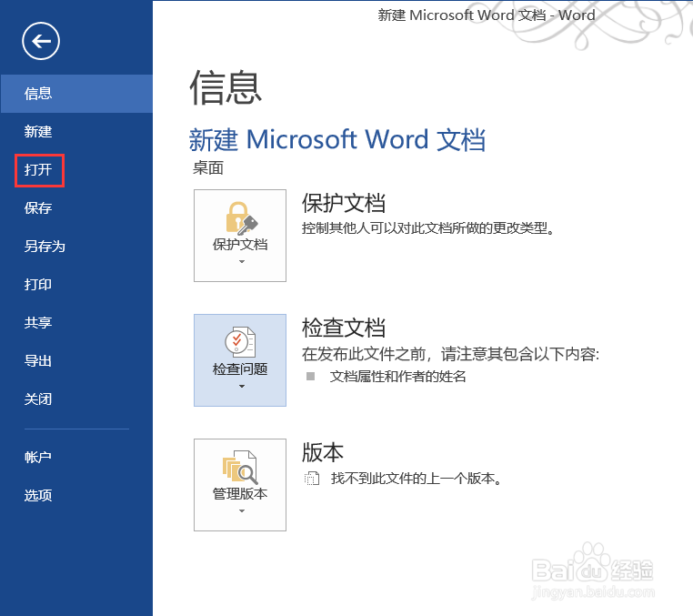
Task: Click the 检查文档 heading text
Action: 344,328
